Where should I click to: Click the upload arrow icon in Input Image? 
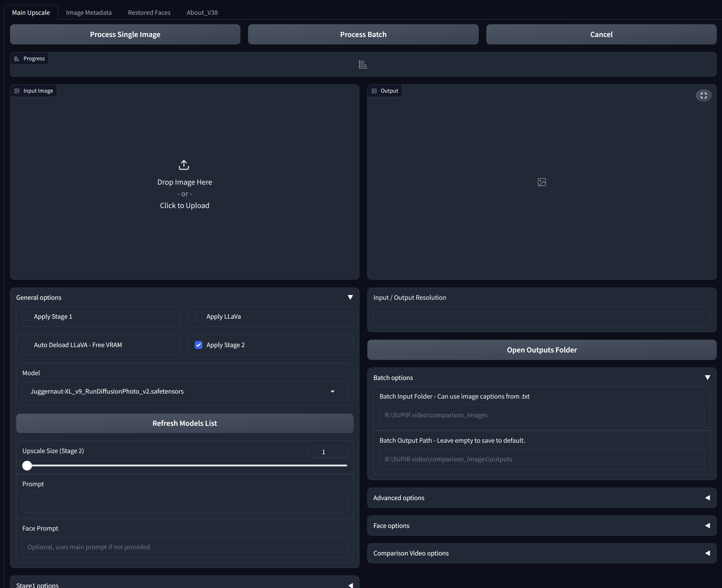(184, 165)
